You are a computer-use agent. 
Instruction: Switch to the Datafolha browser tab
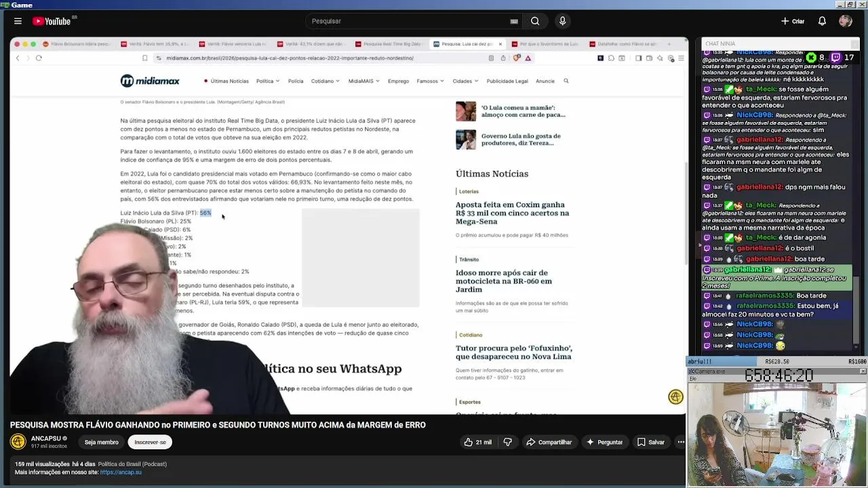[625, 44]
